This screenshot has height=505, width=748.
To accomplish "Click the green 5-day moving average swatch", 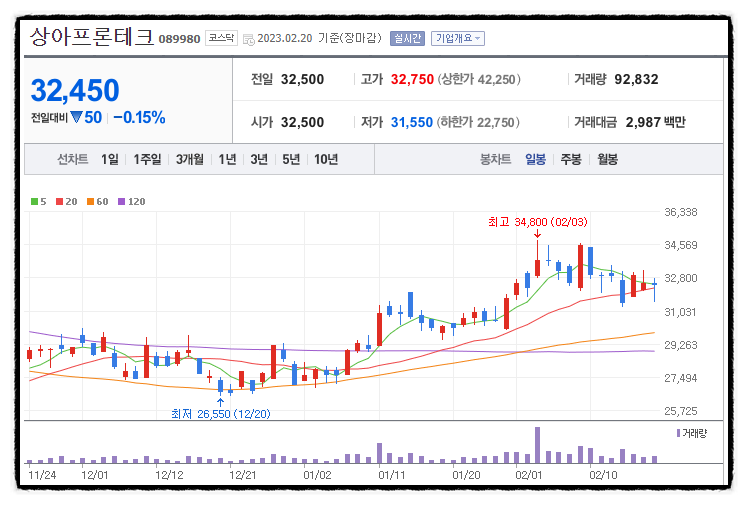I will tap(34, 202).
